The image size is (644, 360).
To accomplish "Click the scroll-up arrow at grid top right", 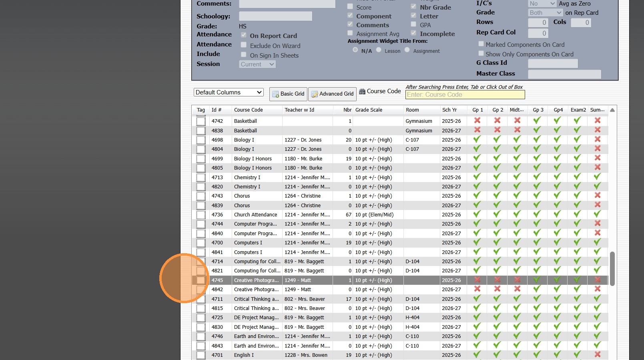I will [612, 110].
